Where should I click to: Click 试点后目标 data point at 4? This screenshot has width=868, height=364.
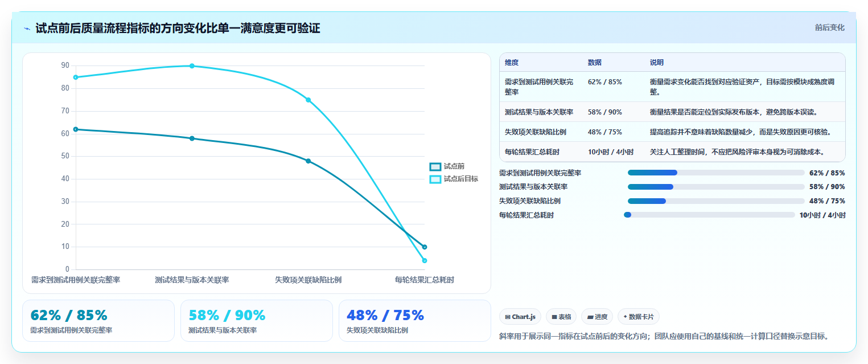(425, 261)
